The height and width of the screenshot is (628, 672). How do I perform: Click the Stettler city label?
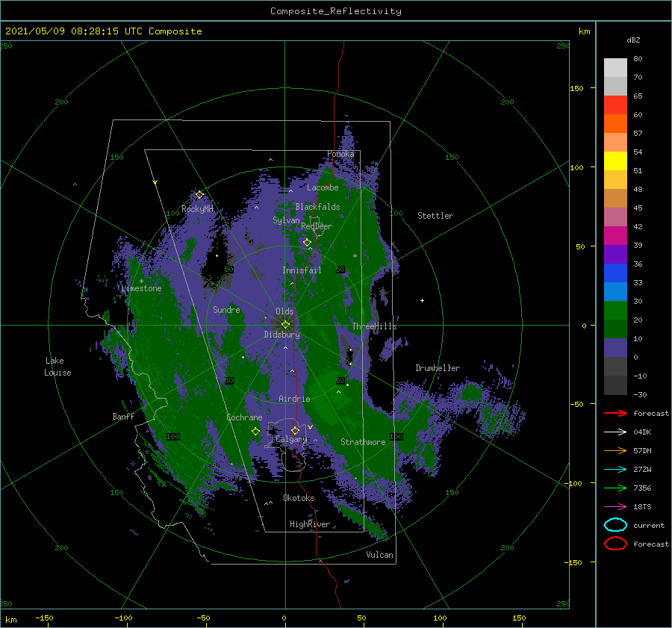[x=435, y=216]
